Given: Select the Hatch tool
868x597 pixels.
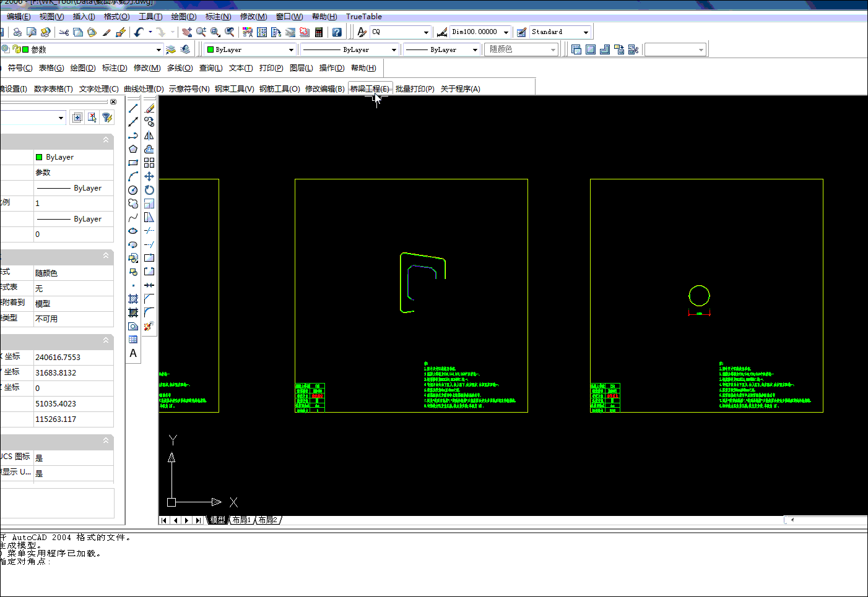Looking at the screenshot, I should (133, 299).
